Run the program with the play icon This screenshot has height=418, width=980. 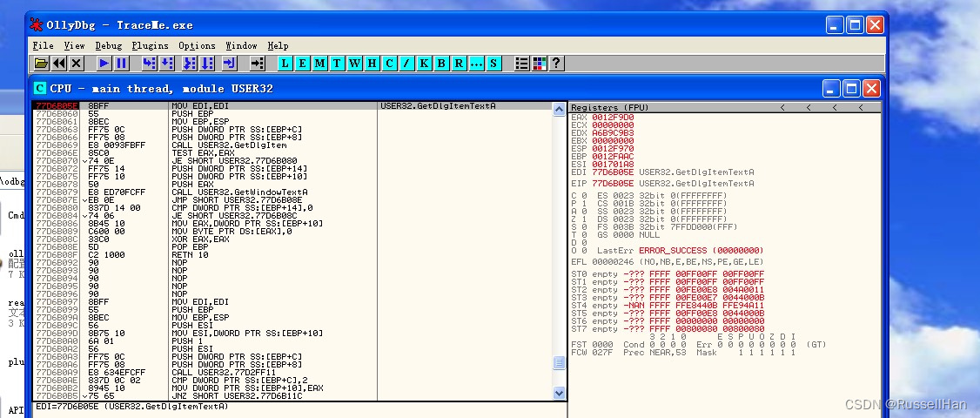point(104,64)
